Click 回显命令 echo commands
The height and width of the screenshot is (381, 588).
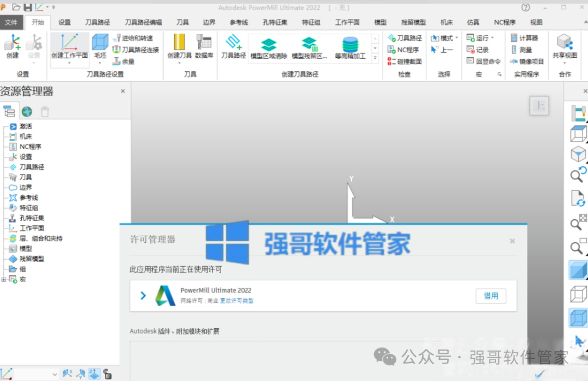tap(483, 61)
